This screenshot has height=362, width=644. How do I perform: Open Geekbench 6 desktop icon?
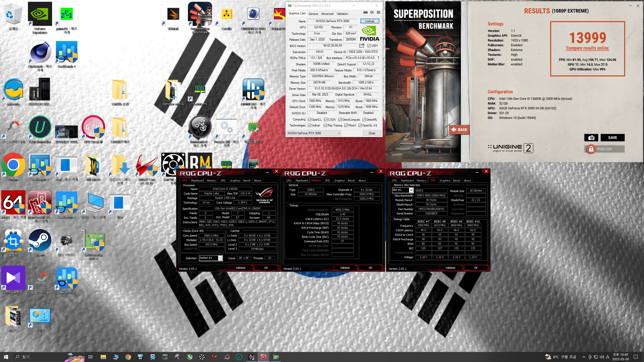coord(66,280)
